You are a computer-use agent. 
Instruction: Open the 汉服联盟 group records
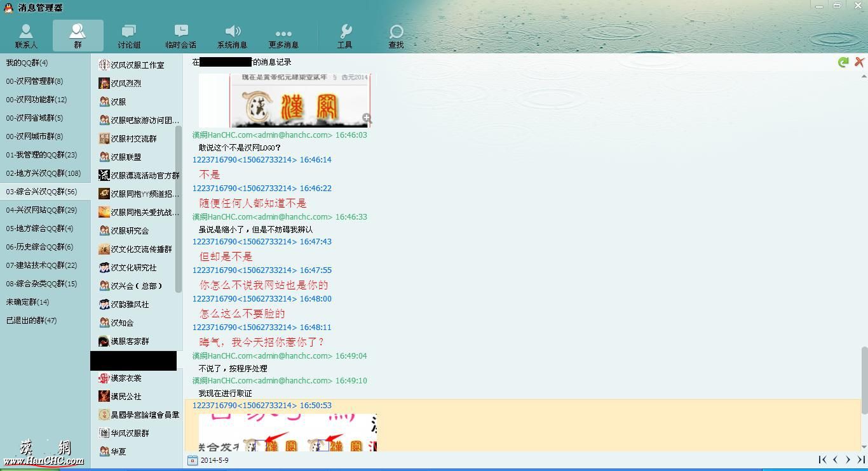pos(126,157)
